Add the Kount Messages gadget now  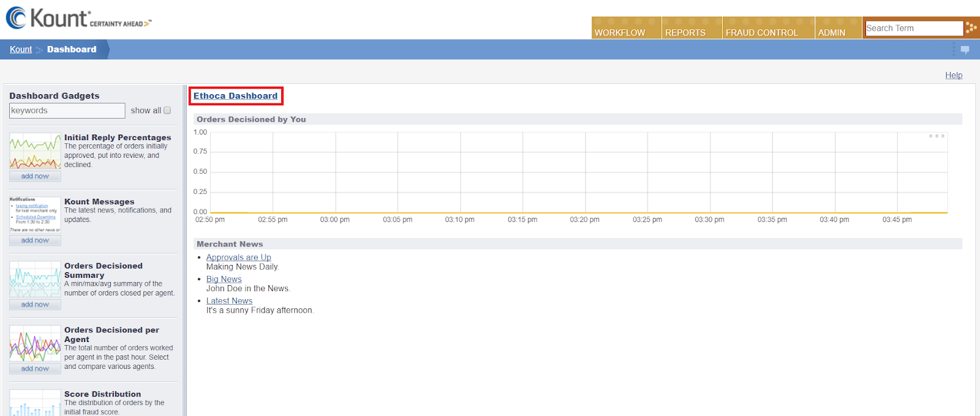tap(35, 240)
